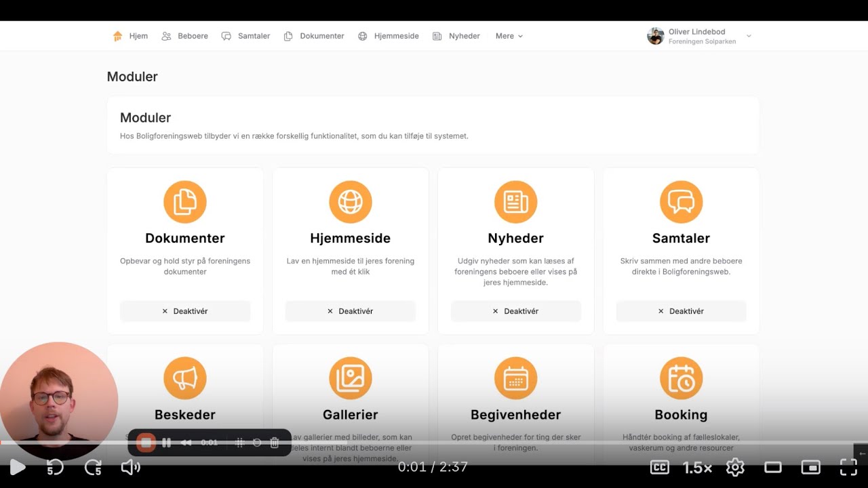
Task: Go to Nyheder in the top navigation
Action: tap(456, 36)
